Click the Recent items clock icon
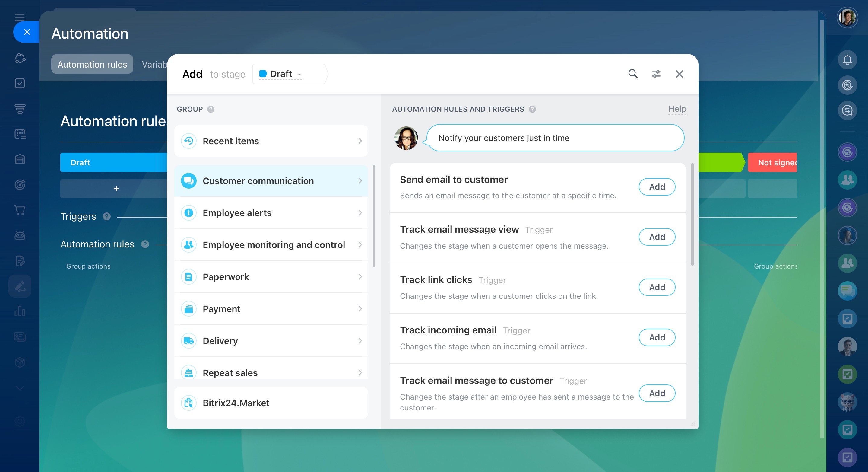Image resolution: width=868 pixels, height=472 pixels. coord(189,141)
